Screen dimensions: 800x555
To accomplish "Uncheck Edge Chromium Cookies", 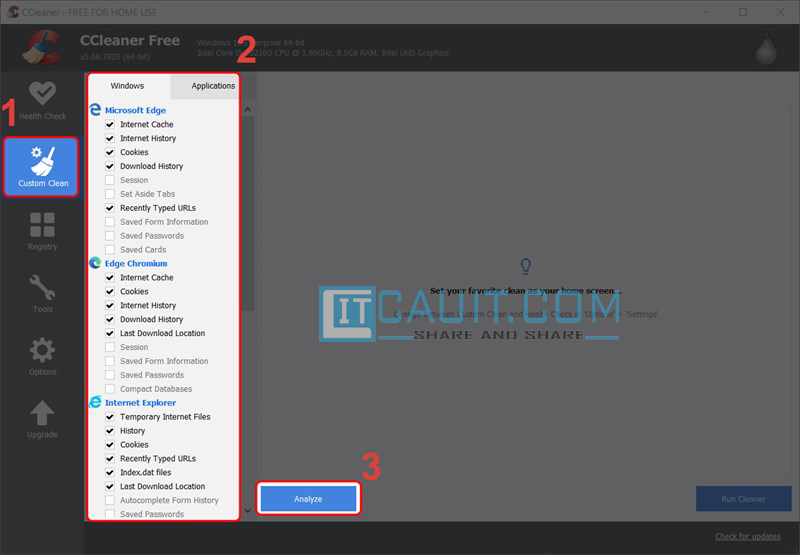I will pyautogui.click(x=110, y=291).
